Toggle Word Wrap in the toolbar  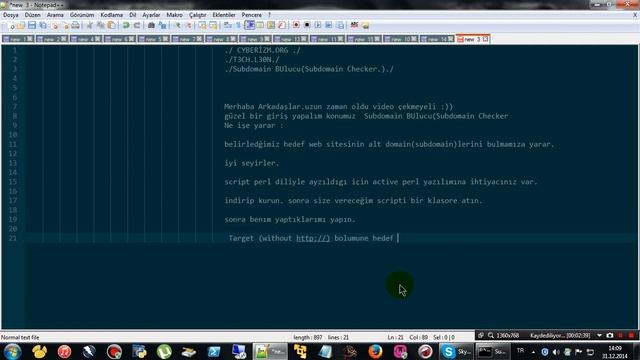click(x=227, y=25)
